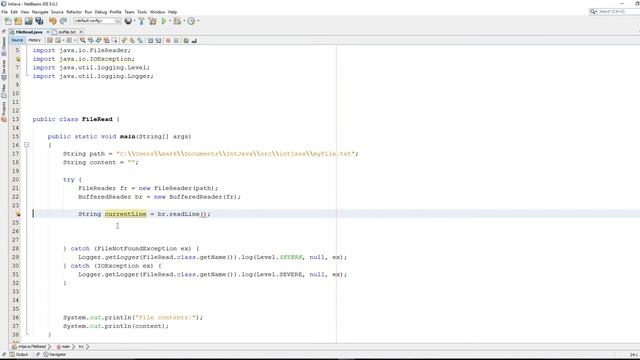This screenshot has height=360, width=640.
Task: Click intjava.FileRead breadcrumb
Action: 29,347
